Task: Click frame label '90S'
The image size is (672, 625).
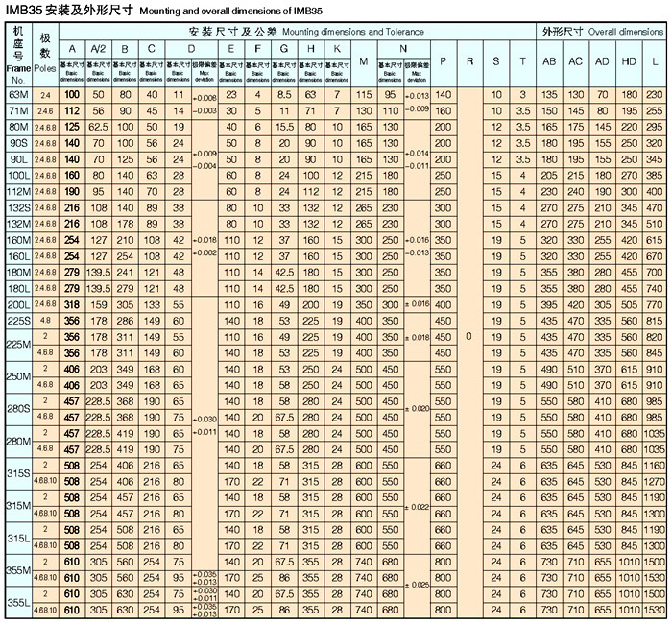Action: [18, 143]
